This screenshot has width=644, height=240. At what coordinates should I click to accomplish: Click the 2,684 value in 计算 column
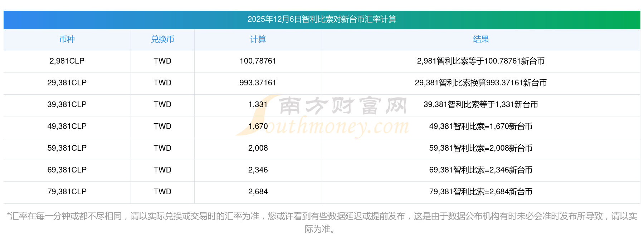258,192
